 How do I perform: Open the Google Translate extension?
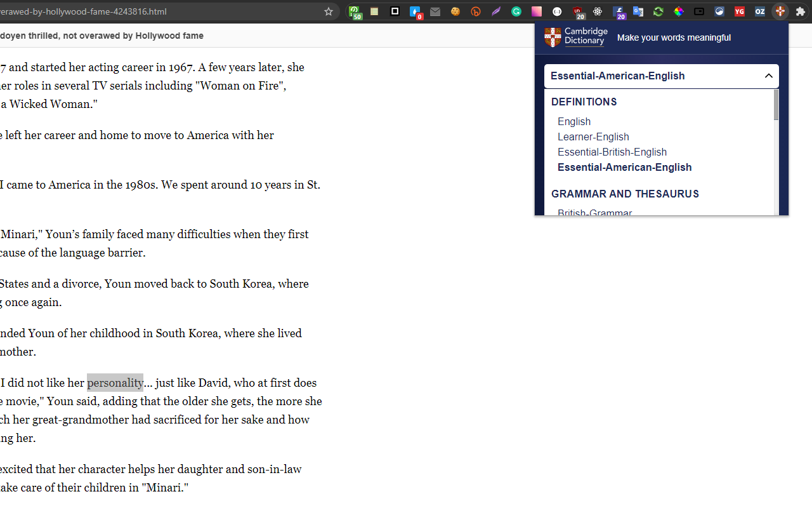(x=638, y=11)
